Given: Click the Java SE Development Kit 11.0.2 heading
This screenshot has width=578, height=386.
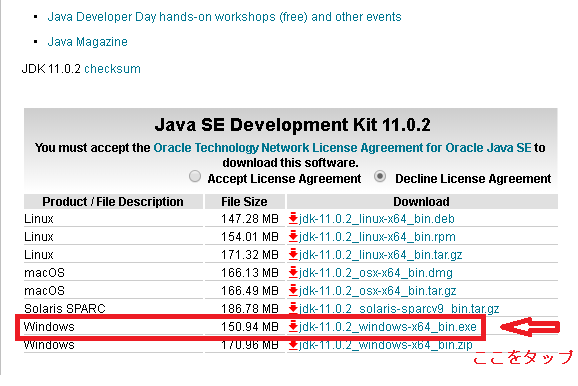Looking at the screenshot, I should click(292, 125).
